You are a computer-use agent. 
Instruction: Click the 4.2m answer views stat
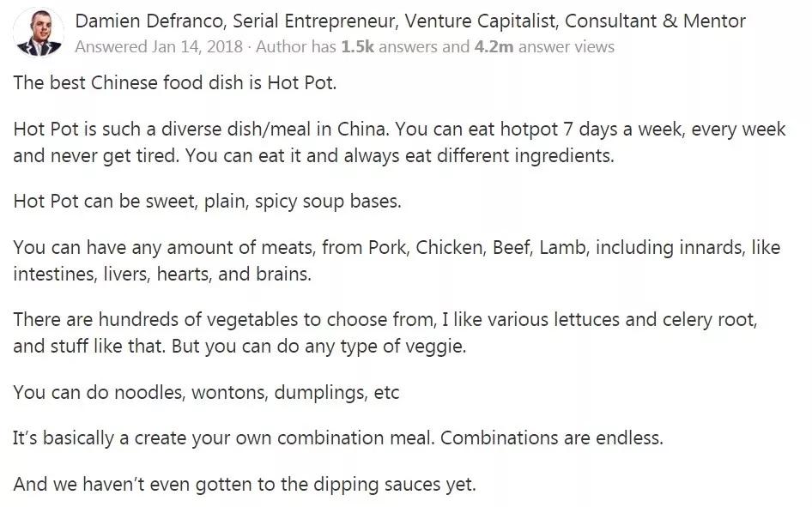(x=493, y=46)
